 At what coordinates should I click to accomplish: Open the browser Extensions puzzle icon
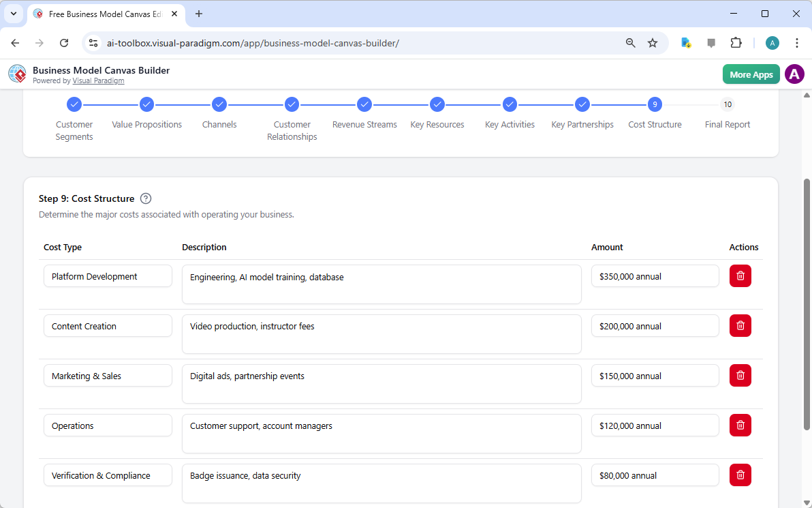point(736,43)
